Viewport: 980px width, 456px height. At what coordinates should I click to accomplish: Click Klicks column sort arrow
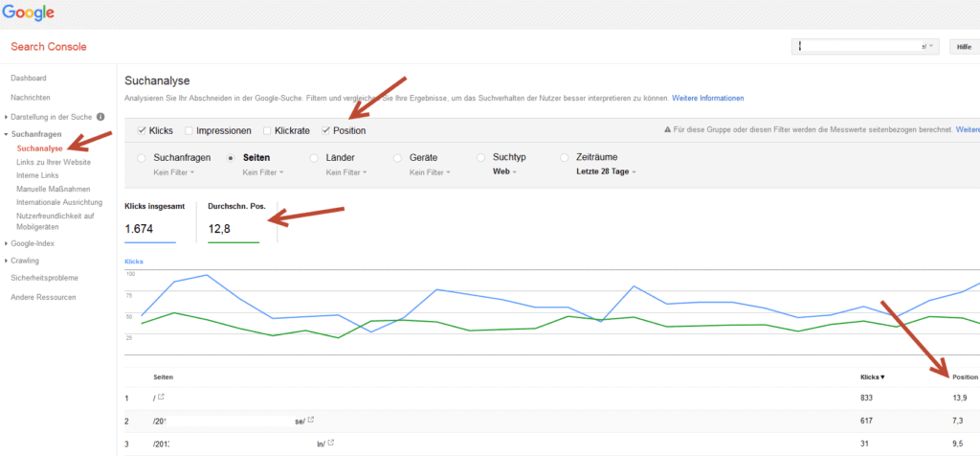pos(882,377)
